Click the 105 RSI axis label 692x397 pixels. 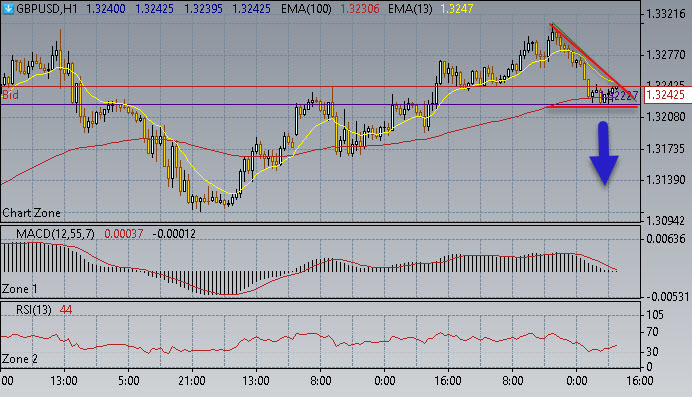(x=655, y=315)
